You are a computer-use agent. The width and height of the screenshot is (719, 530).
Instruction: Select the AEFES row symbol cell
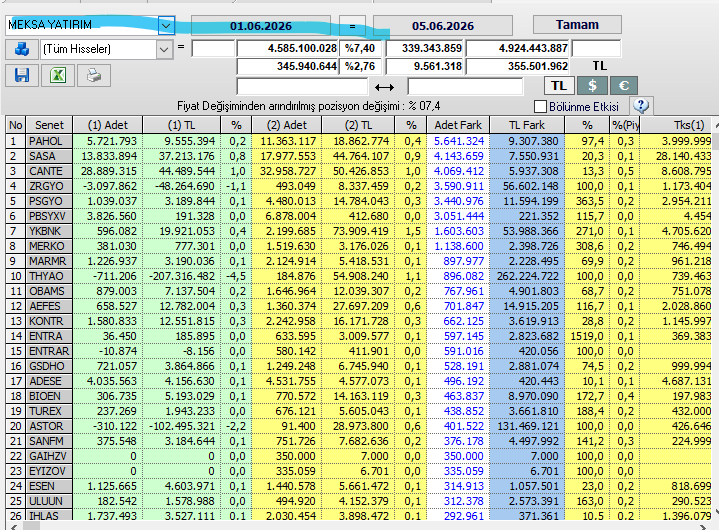[49, 306]
